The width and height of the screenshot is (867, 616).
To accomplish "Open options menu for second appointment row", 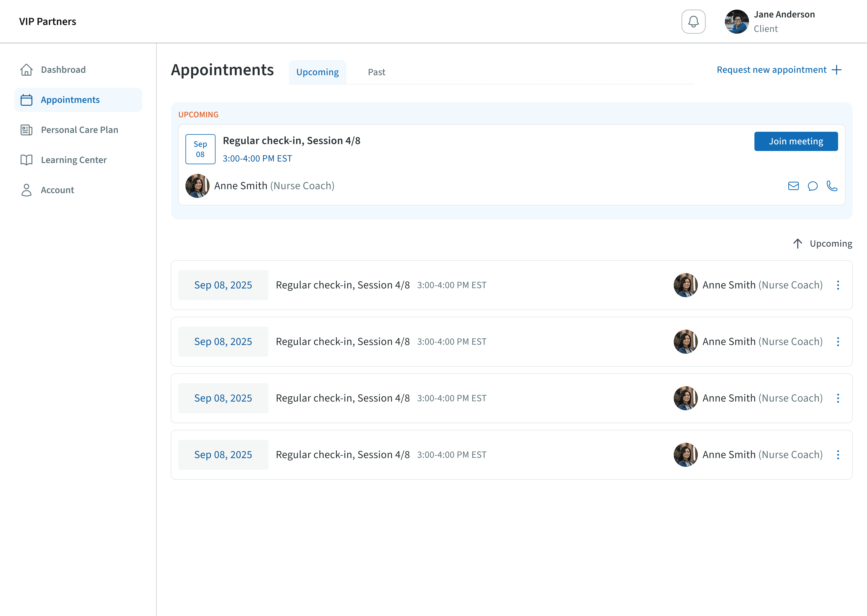I will [838, 342].
